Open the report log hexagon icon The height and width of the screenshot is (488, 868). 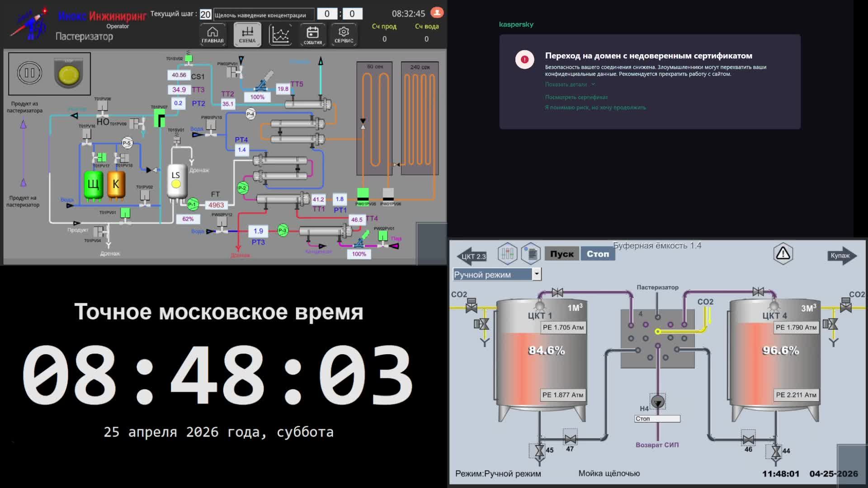(x=530, y=253)
